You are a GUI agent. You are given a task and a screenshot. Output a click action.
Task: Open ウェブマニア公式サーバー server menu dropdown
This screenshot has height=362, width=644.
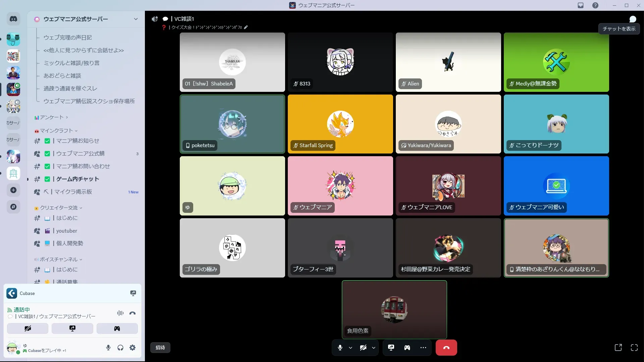[x=136, y=19]
